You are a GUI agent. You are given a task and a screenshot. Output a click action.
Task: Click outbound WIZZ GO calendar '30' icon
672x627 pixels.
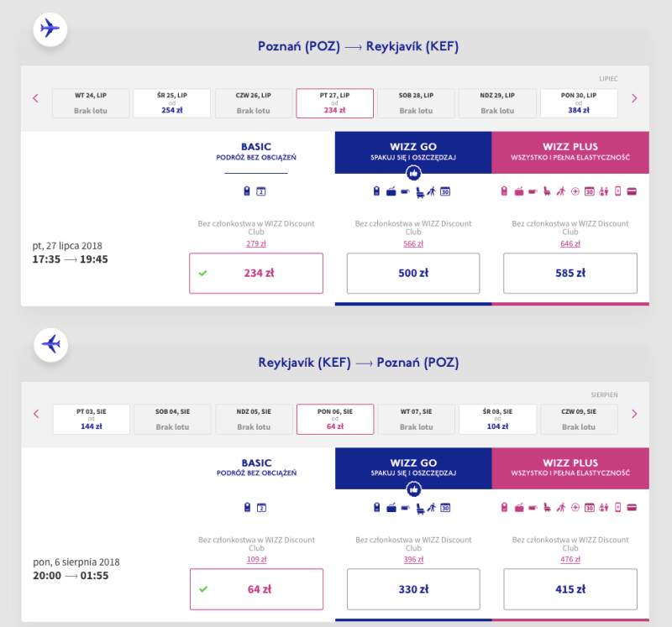click(445, 191)
